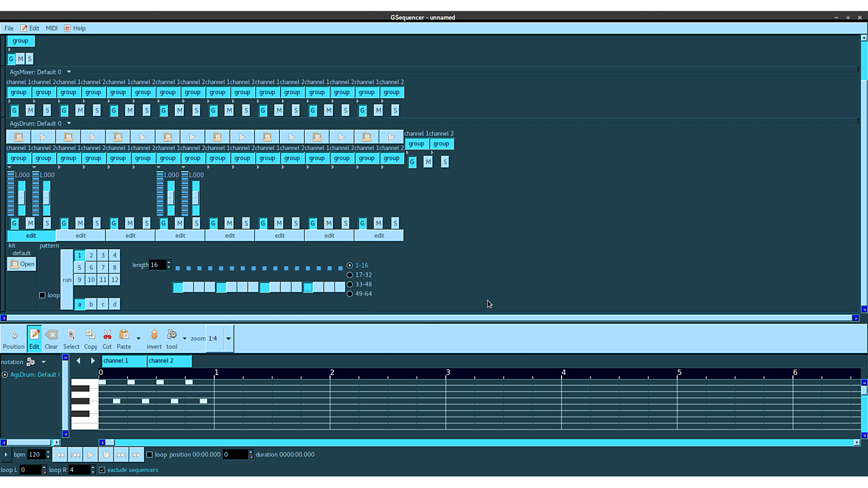Select pattern bank button 7
This screenshot has width=868, height=488.
pyautogui.click(x=103, y=268)
